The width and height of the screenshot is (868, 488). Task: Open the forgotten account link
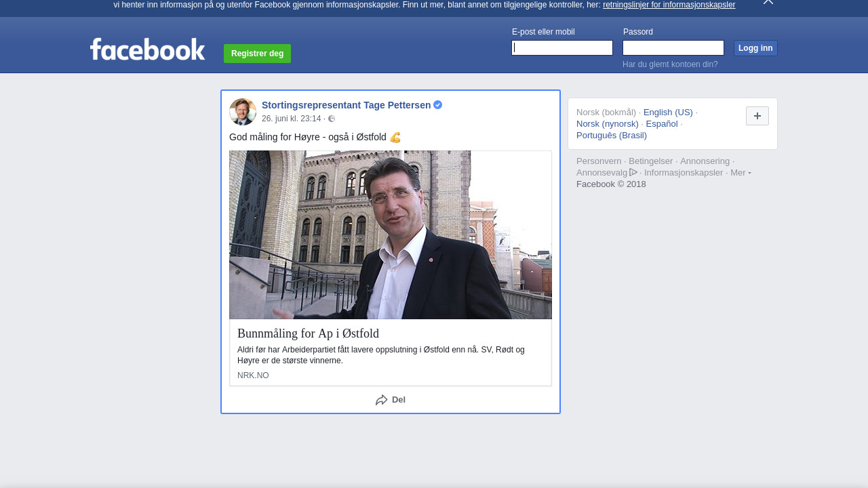[670, 64]
